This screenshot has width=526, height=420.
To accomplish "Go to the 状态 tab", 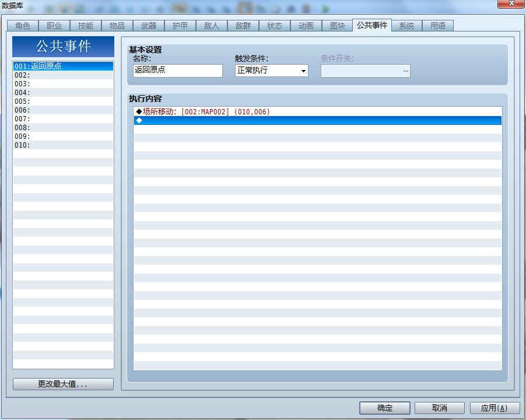I will click(275, 26).
